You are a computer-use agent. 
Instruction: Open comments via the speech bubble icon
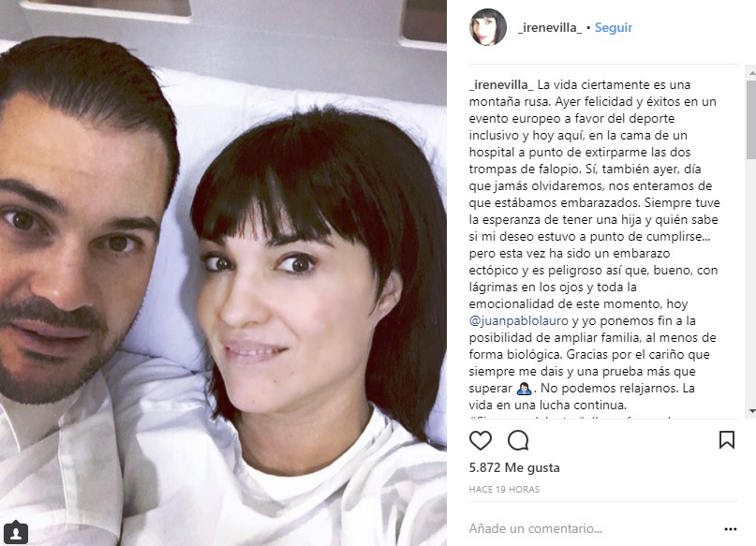coord(518,440)
